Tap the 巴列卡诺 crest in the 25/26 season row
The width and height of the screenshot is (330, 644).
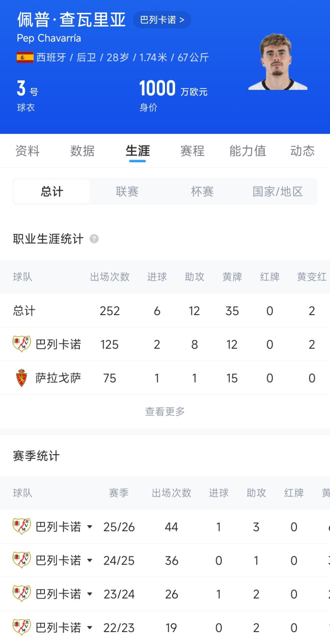click(x=22, y=527)
